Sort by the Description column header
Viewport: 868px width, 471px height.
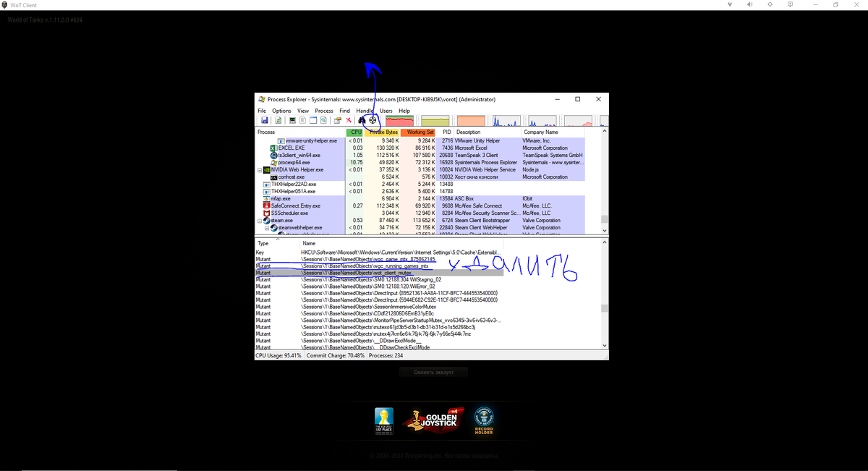(488, 132)
